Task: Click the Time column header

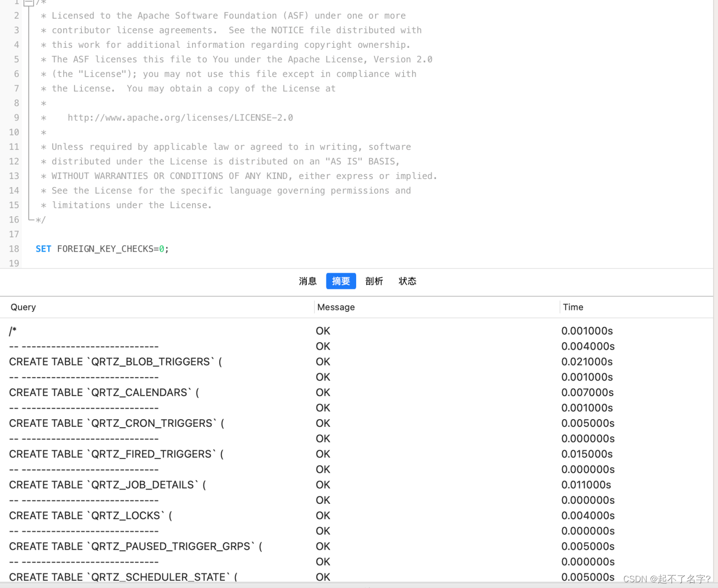Action: [572, 307]
